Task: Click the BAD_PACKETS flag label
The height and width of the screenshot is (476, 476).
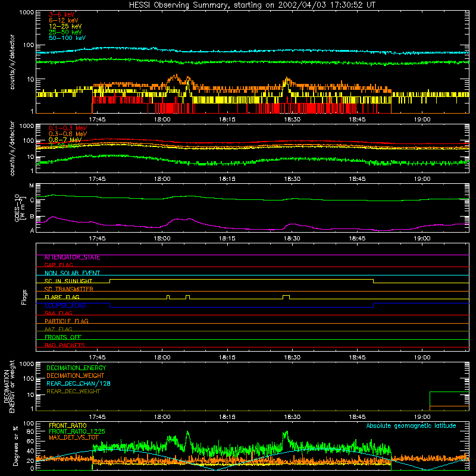Action: (x=65, y=345)
